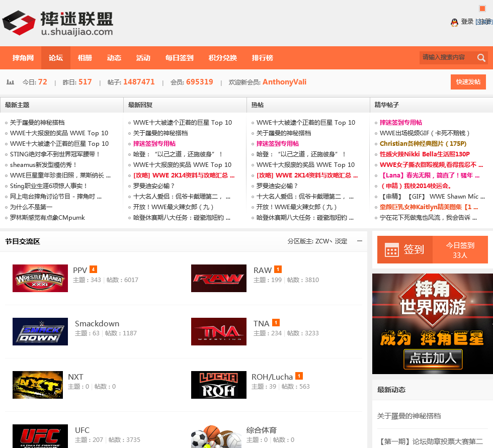Open new member AnthonyVali profile link
The height and width of the screenshot is (448, 493).
285,82
